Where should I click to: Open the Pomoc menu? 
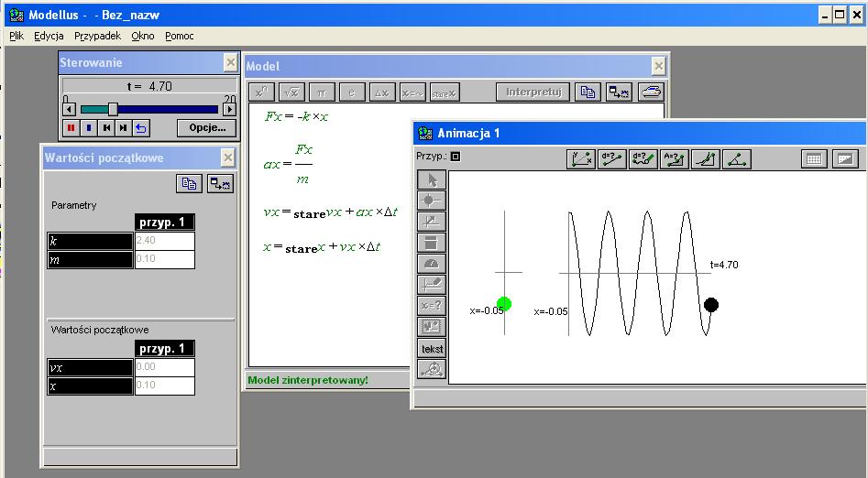[180, 36]
